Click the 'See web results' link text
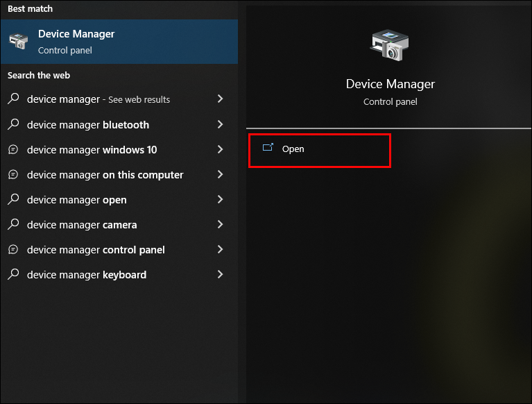 (x=139, y=100)
